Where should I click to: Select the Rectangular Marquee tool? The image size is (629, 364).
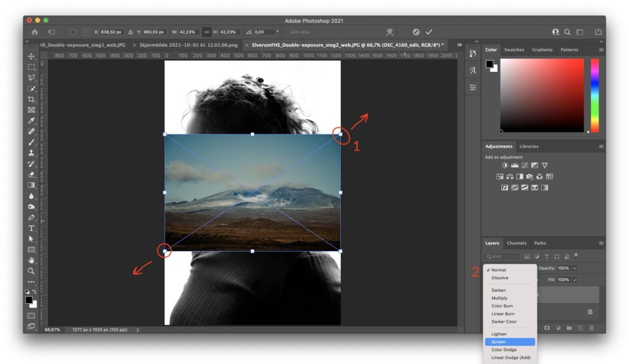point(31,67)
